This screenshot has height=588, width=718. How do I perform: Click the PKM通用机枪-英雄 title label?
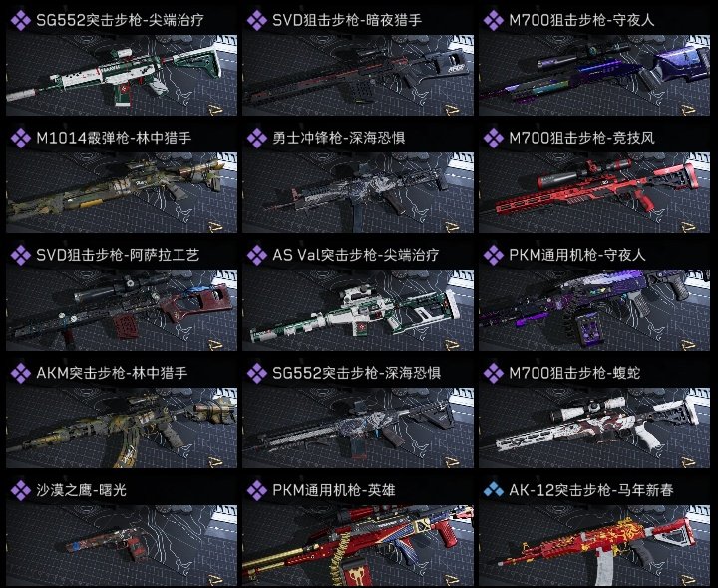click(334, 491)
